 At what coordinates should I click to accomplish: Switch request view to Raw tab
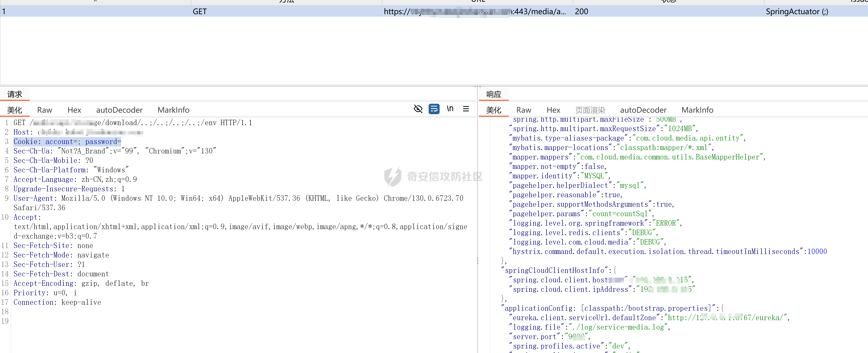[45, 110]
